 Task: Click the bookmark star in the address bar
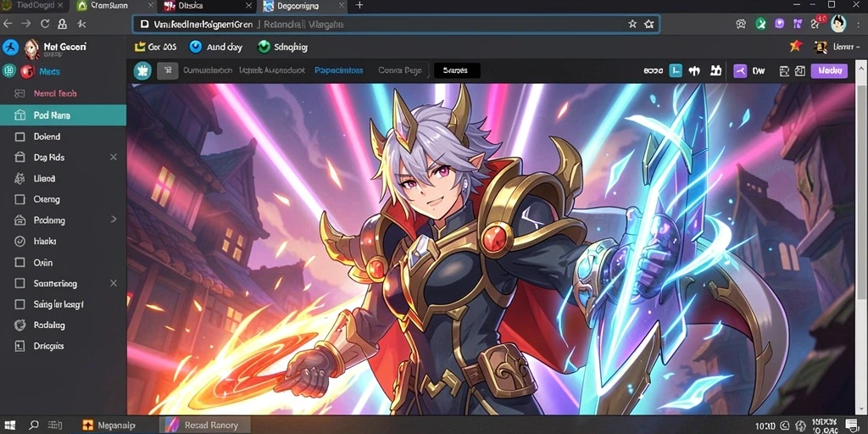coord(632,25)
